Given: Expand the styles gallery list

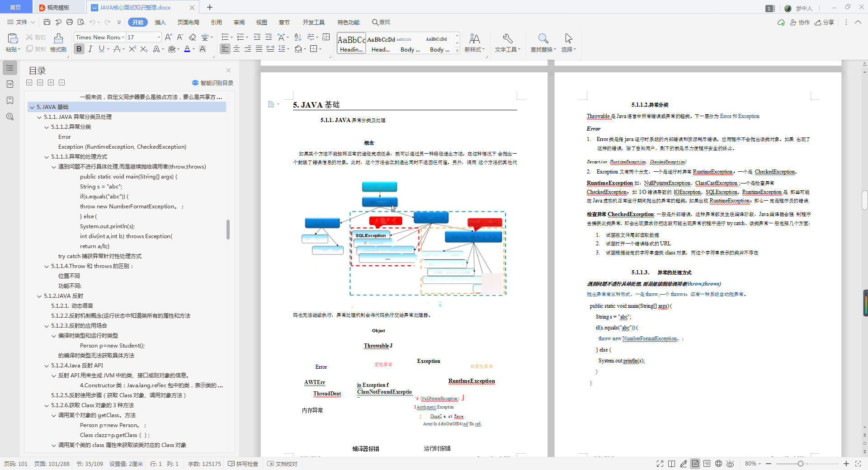Looking at the screenshot, I should [458, 51].
